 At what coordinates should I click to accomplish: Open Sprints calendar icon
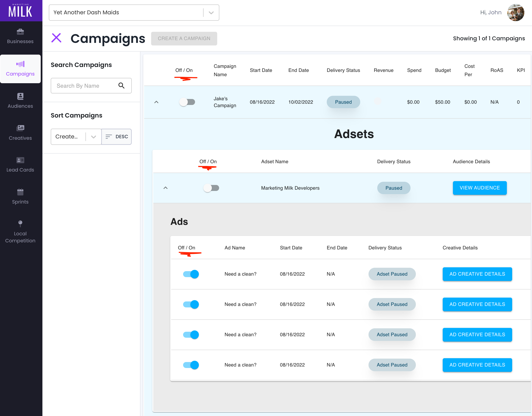[x=20, y=192]
